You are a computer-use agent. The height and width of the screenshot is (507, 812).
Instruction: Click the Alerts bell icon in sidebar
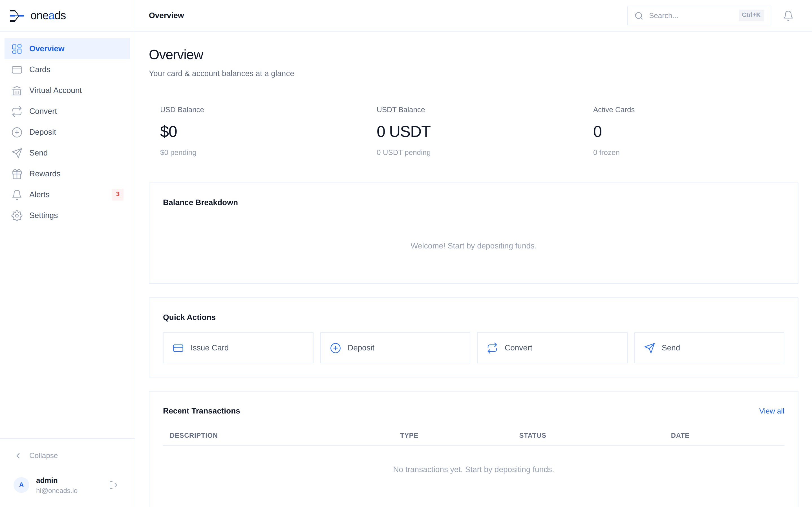(17, 194)
